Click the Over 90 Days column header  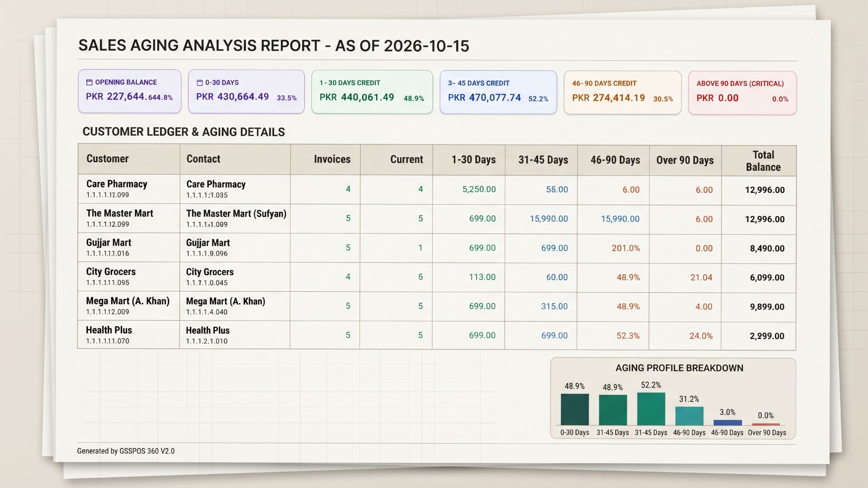pos(685,160)
